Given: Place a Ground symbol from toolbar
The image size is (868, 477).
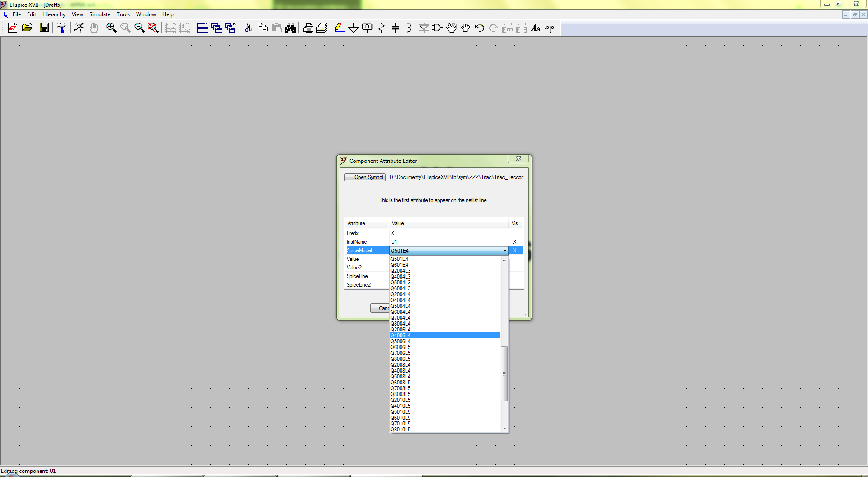Looking at the screenshot, I should (353, 28).
